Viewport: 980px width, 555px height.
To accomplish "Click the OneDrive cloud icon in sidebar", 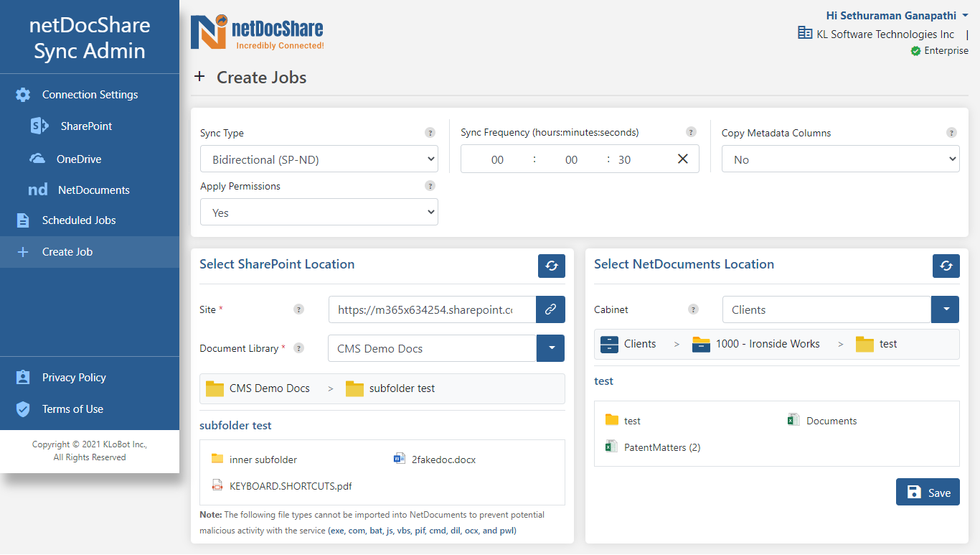I will pos(37,159).
